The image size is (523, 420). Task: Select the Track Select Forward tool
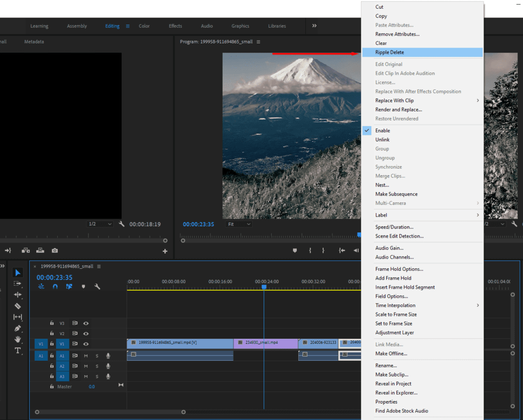point(17,284)
